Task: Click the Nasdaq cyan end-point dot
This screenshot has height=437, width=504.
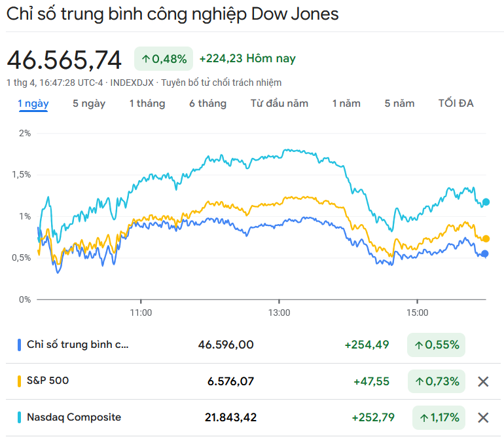Action: coord(486,202)
